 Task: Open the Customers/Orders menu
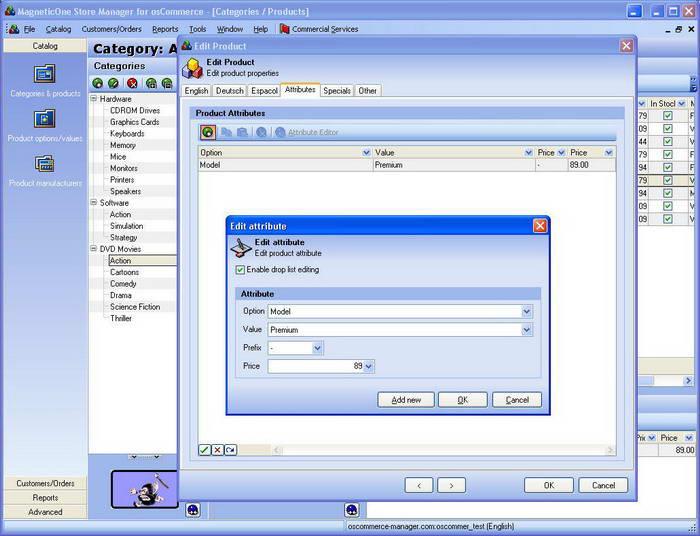pyautogui.click(x=112, y=29)
